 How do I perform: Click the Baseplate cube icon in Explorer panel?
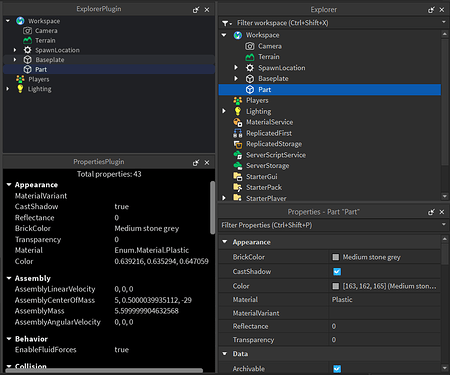pyautogui.click(x=250, y=79)
